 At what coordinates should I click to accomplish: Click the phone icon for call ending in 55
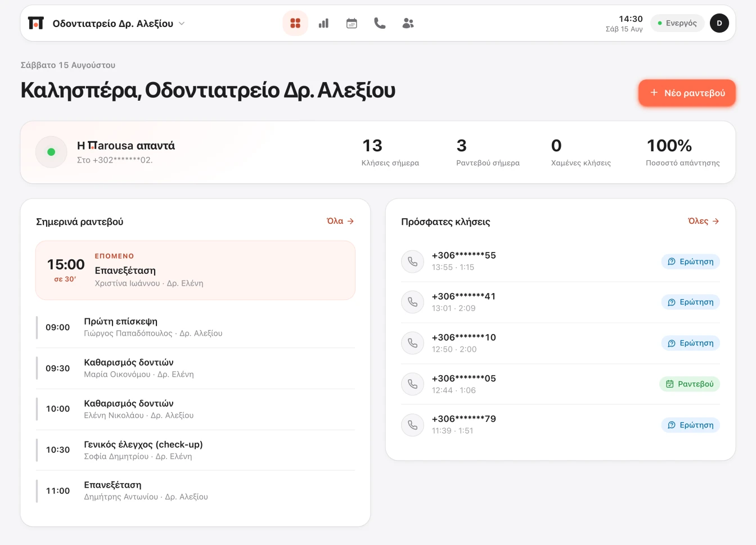(x=412, y=262)
